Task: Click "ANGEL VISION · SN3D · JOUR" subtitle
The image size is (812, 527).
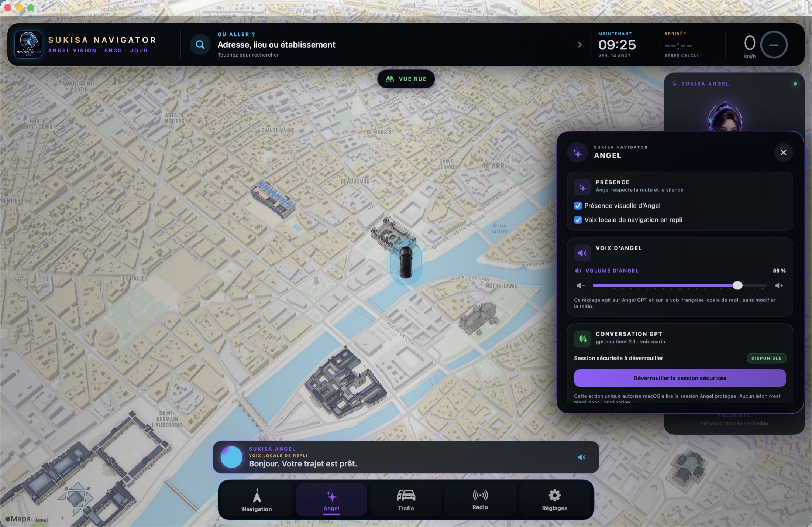Action: click(98, 51)
